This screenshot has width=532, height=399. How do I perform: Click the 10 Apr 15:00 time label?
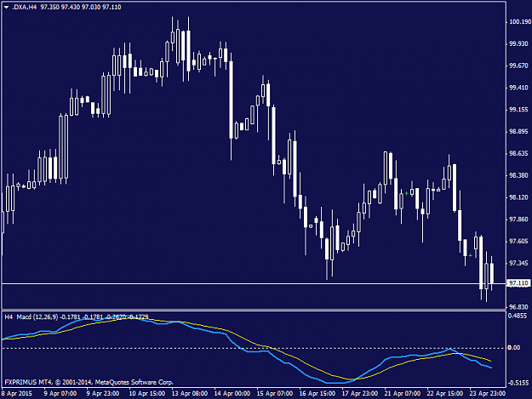147,394
